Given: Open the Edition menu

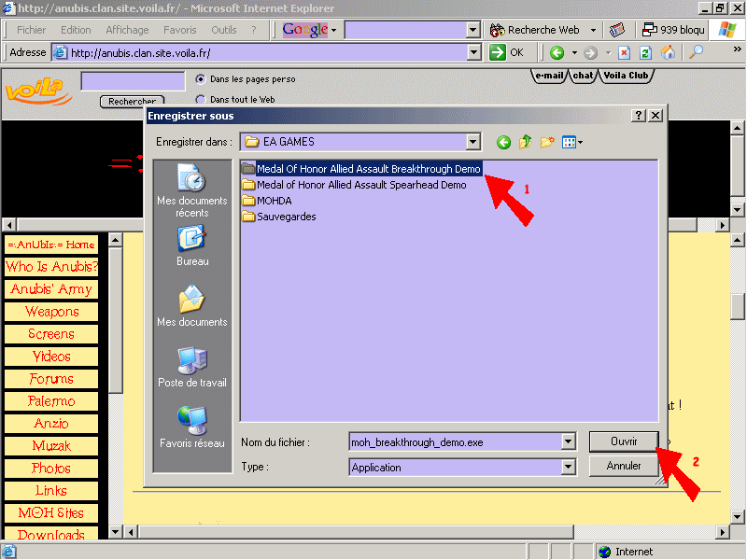Looking at the screenshot, I should 76,30.
